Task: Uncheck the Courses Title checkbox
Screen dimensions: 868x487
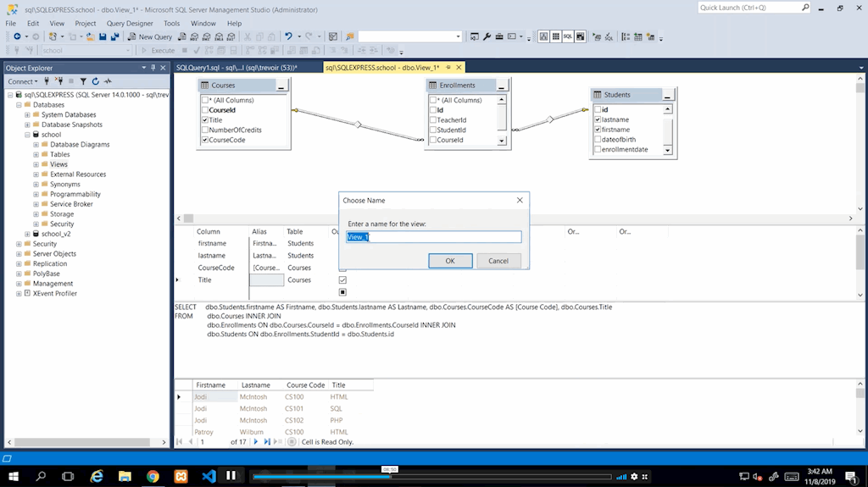Action: [x=205, y=120]
